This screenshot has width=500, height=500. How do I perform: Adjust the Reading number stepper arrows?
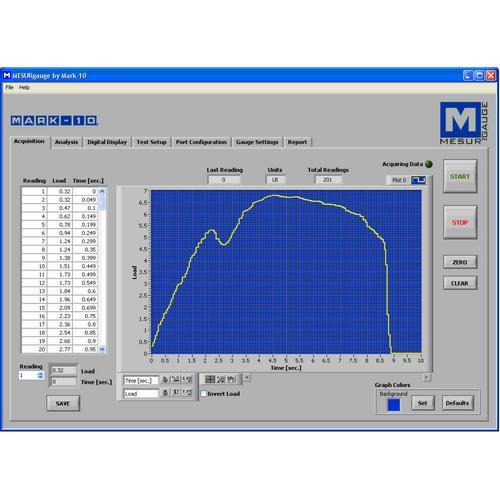40,376
